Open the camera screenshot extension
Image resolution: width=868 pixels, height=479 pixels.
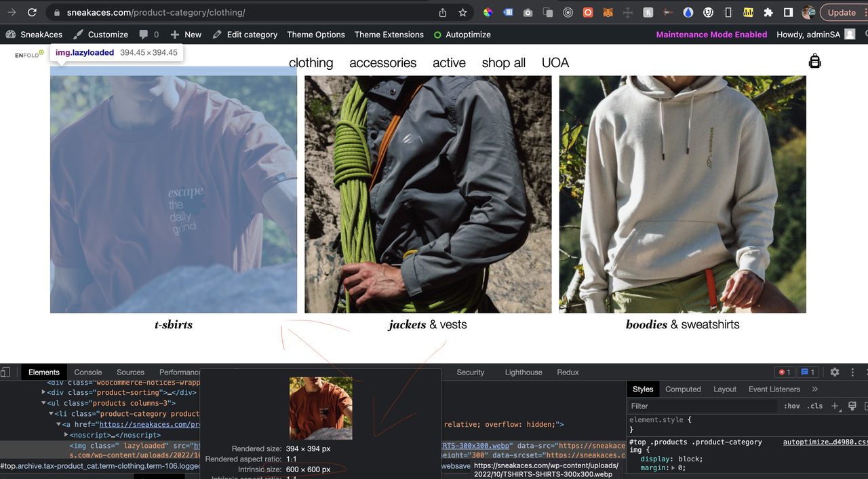(x=528, y=12)
